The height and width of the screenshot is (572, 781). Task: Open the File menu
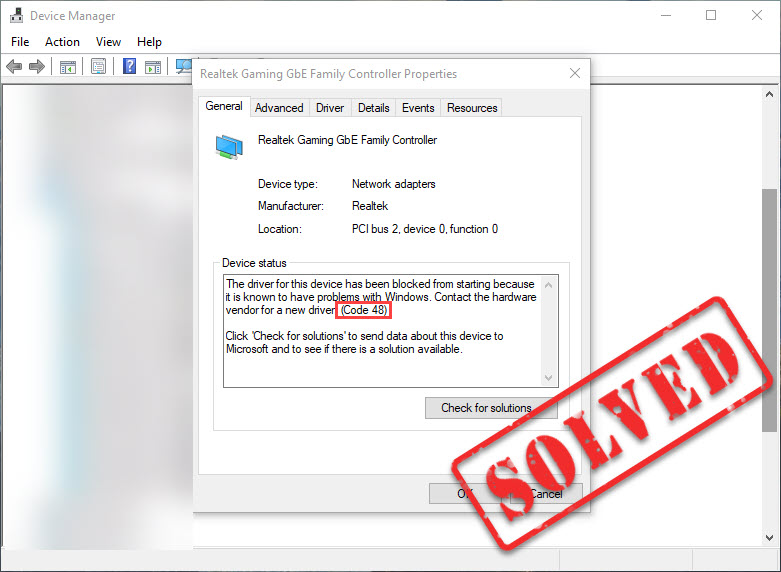[x=21, y=42]
